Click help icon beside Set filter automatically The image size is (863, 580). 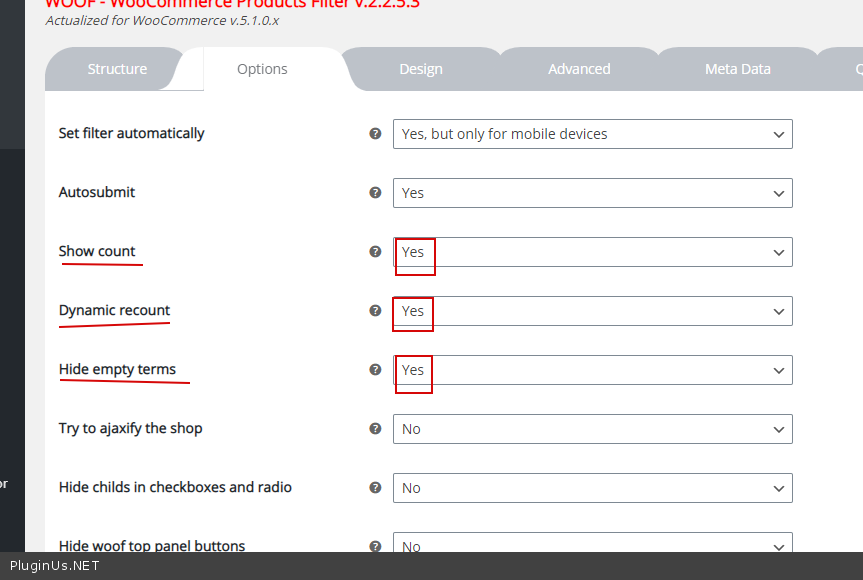[375, 133]
